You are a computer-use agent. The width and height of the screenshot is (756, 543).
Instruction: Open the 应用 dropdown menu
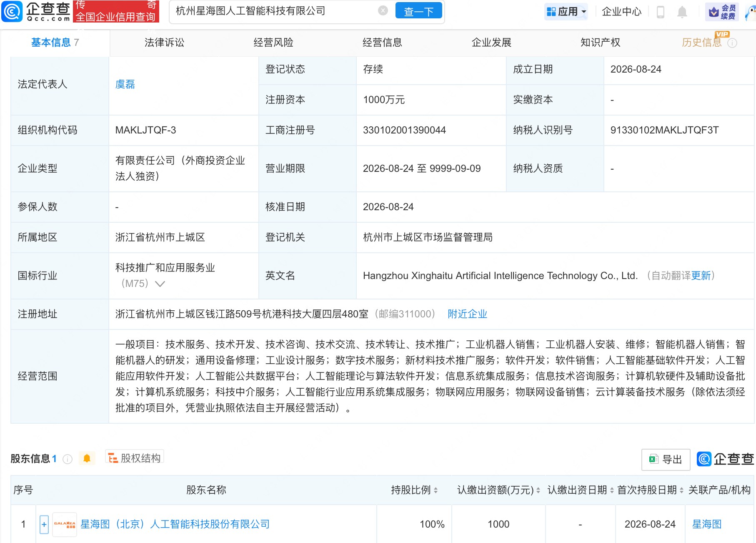click(566, 12)
